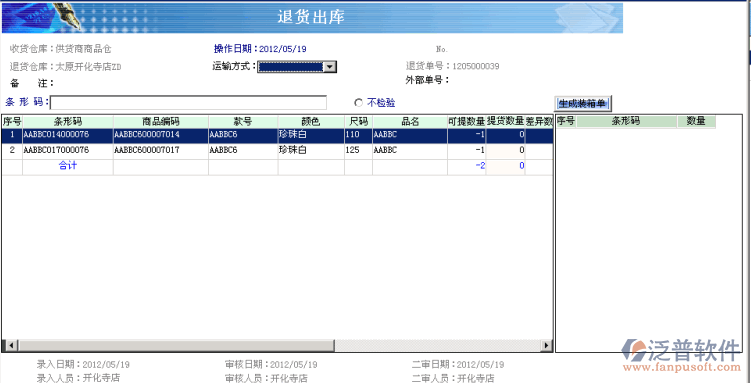Click the 生成装箱单 button

[x=583, y=103]
